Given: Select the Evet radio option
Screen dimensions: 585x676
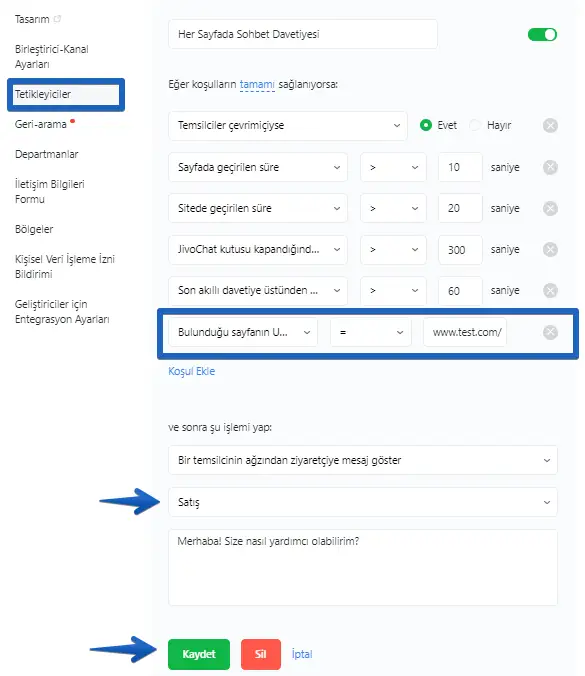Looking at the screenshot, I should point(425,125).
